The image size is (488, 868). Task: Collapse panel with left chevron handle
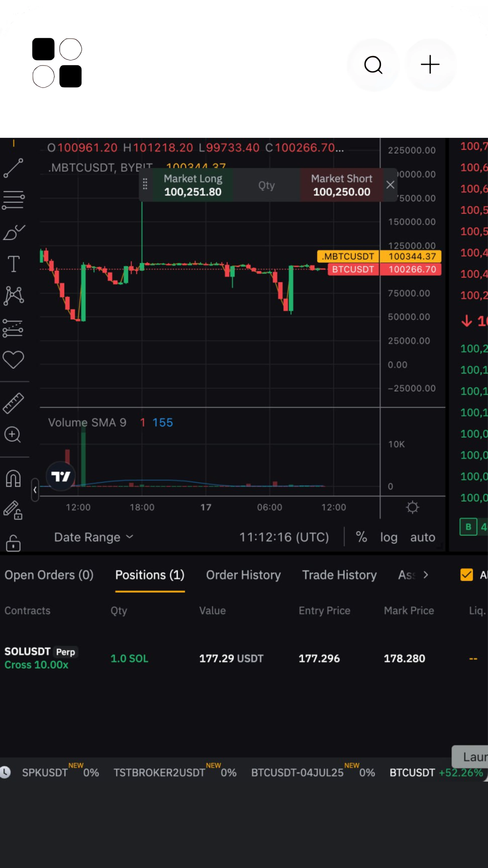[35, 490]
